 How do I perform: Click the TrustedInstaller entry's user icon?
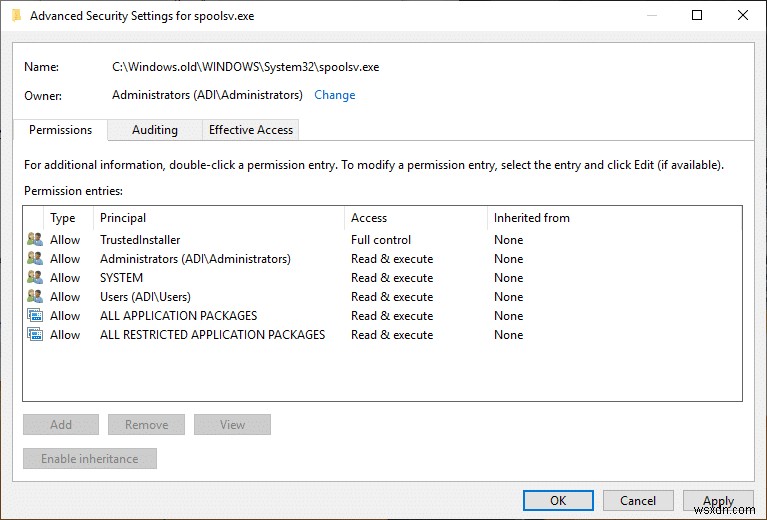tap(35, 240)
